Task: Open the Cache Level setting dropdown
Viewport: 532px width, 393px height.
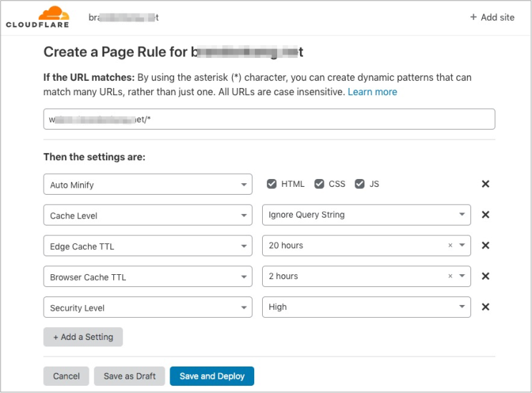Action: coord(147,215)
